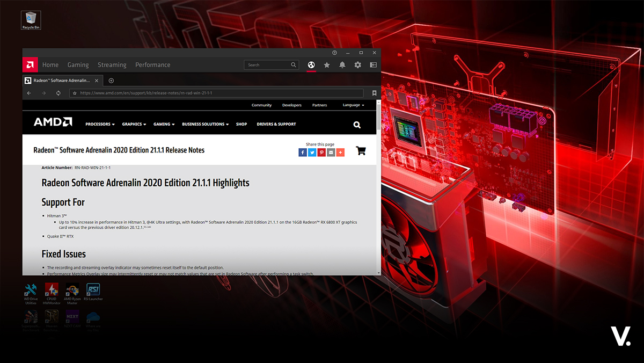Switch to the Home tab
Image resolution: width=644 pixels, height=363 pixels.
50,65
